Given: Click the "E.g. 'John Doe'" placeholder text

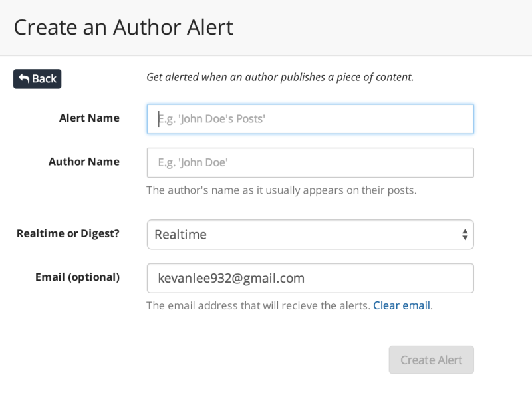Looking at the screenshot, I should point(193,162).
